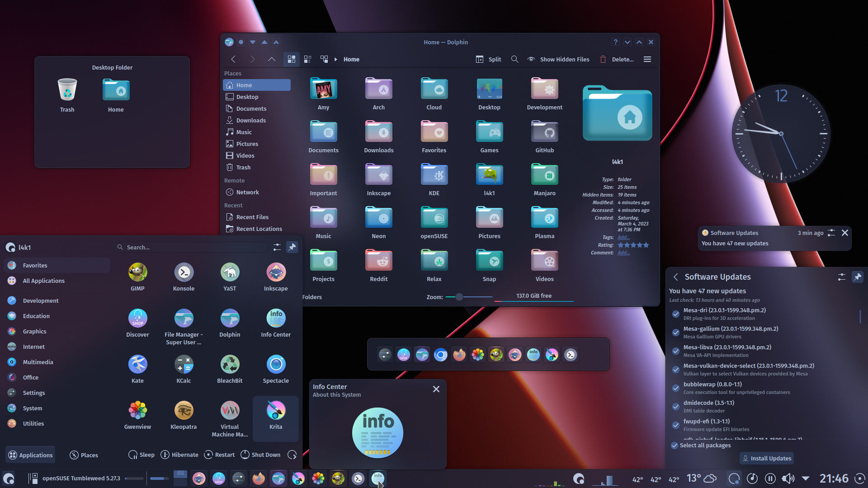
Task: Switch to the Places tab in launcher
Action: 84,455
